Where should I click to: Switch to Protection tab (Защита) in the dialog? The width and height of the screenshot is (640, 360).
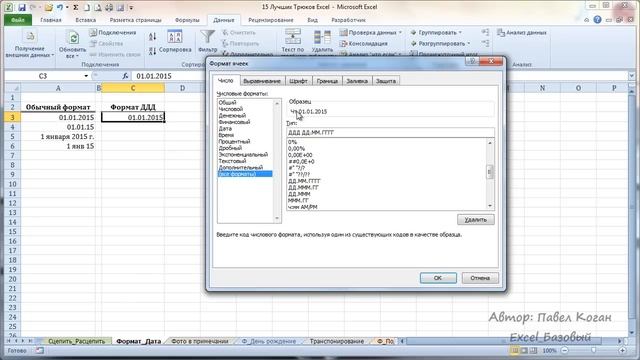click(x=386, y=81)
